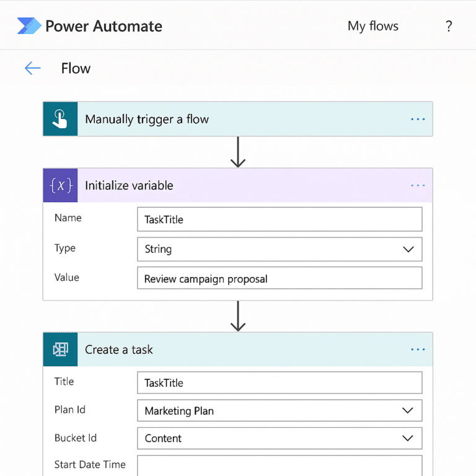Expand the Type dropdown showing String
Image resolution: width=476 pixels, height=476 pixels.
(x=279, y=249)
